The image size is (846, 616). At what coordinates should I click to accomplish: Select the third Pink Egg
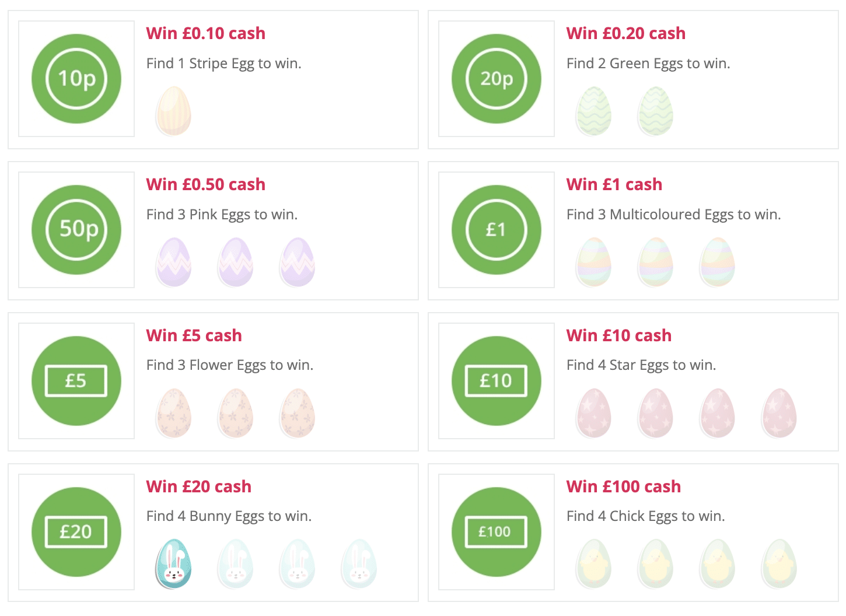[297, 262]
